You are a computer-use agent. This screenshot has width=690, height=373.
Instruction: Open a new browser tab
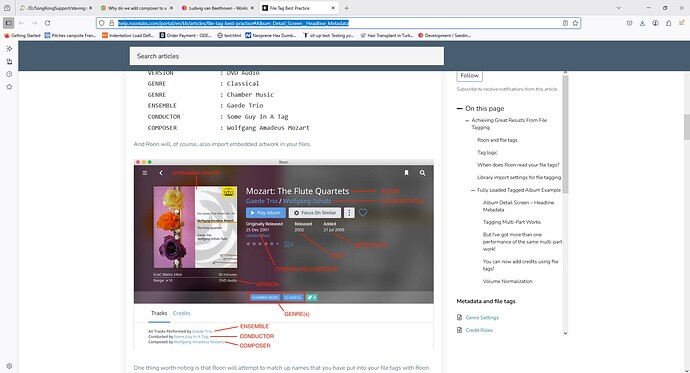pyautogui.click(x=346, y=8)
